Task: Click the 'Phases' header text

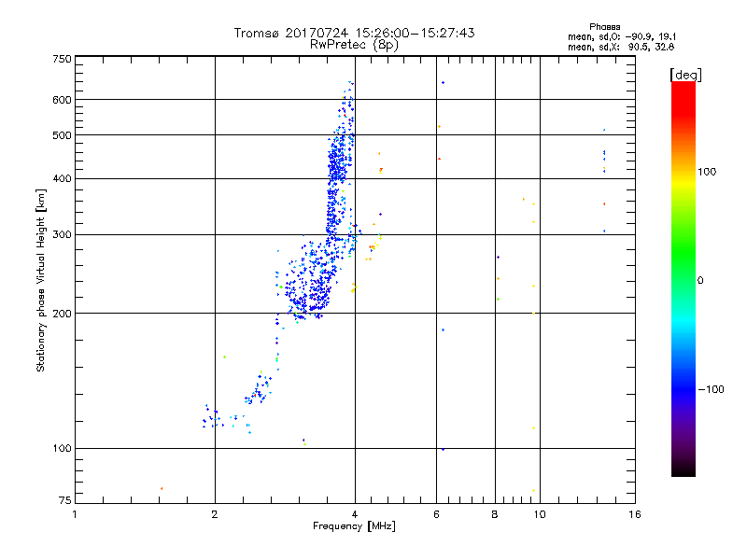Action: [x=604, y=27]
